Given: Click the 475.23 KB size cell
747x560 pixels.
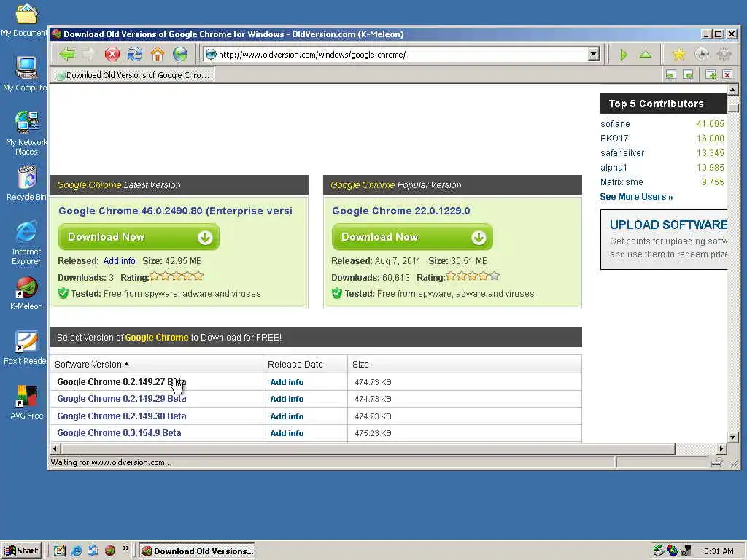Looking at the screenshot, I should click(373, 433).
